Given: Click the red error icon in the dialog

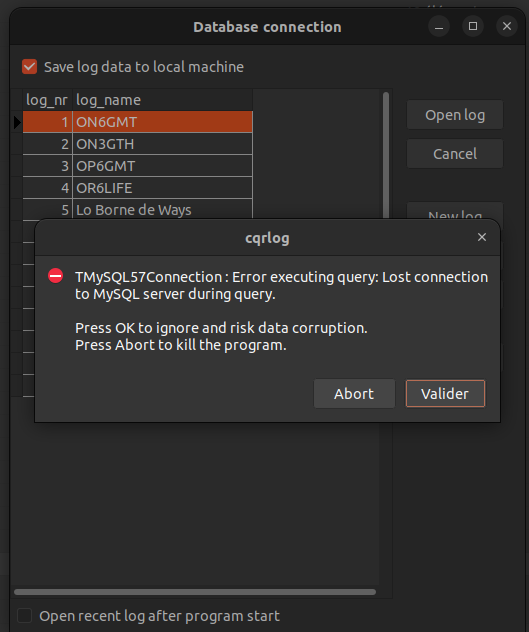Looking at the screenshot, I should pos(56,276).
